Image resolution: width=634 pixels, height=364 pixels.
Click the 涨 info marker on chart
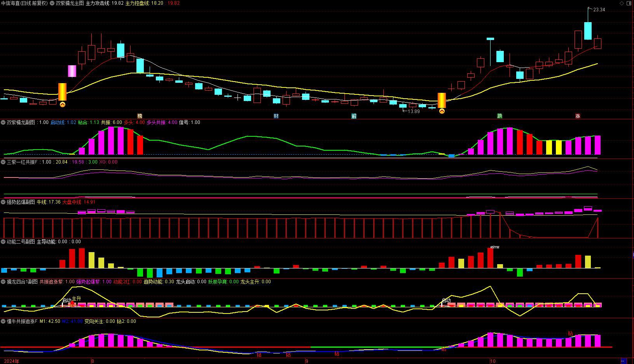[578, 116]
